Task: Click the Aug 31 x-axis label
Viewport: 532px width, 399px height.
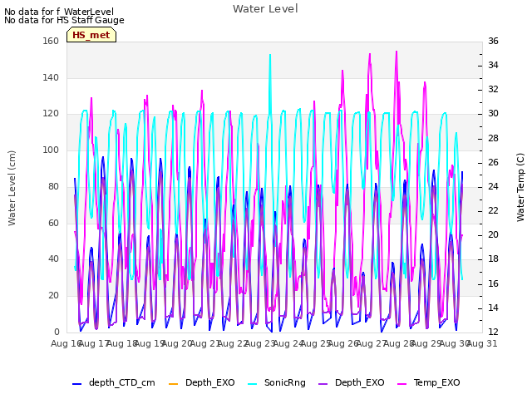Action: click(482, 343)
